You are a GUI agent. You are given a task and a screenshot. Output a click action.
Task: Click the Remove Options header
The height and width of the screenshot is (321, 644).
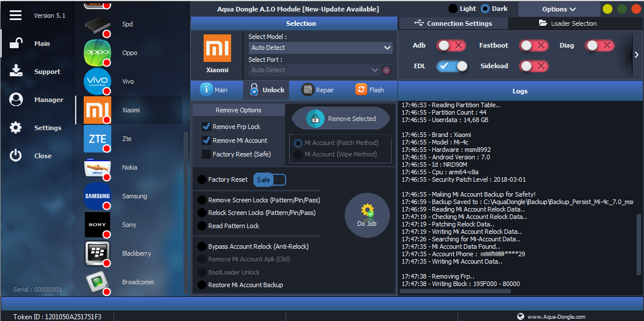(238, 110)
